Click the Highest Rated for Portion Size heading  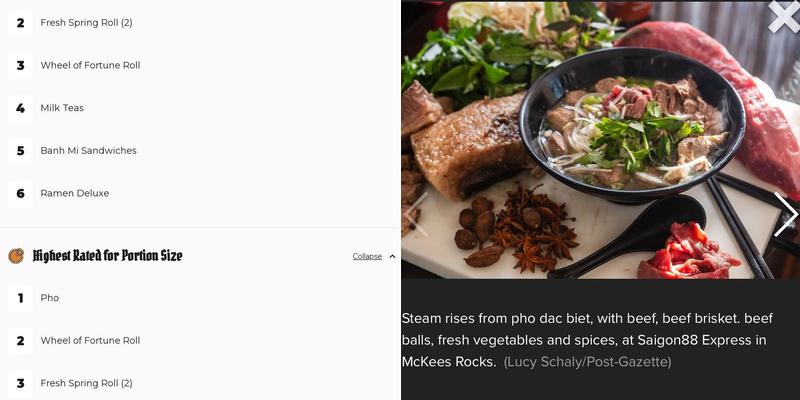tap(107, 256)
